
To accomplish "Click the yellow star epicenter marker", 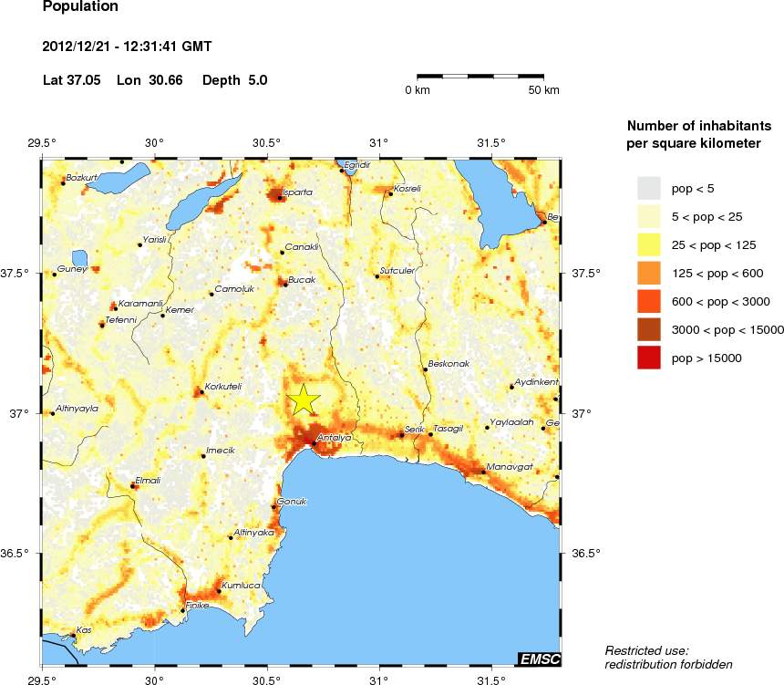I will [304, 400].
